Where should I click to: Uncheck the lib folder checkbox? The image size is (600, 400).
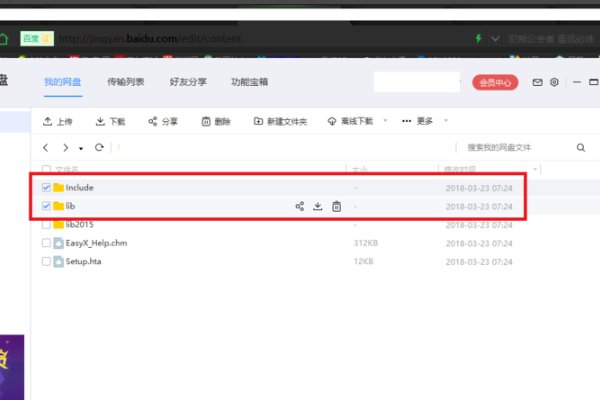(x=46, y=206)
